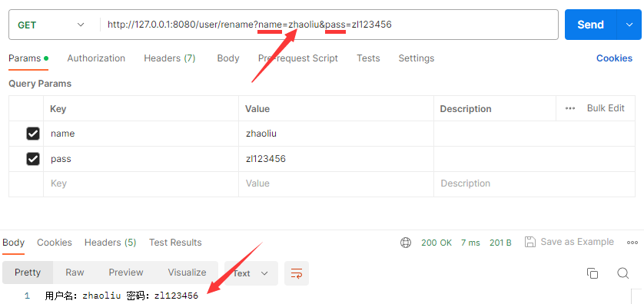Open response more-options ellipsis icon

coord(632,243)
